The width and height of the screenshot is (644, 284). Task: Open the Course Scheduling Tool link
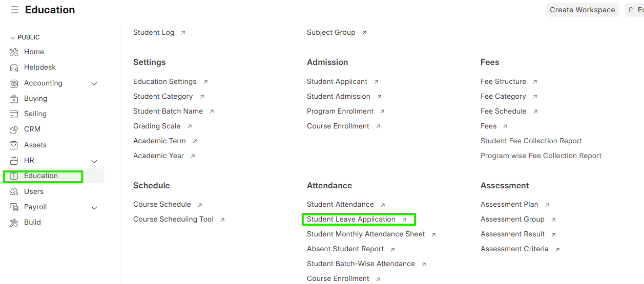(x=173, y=220)
